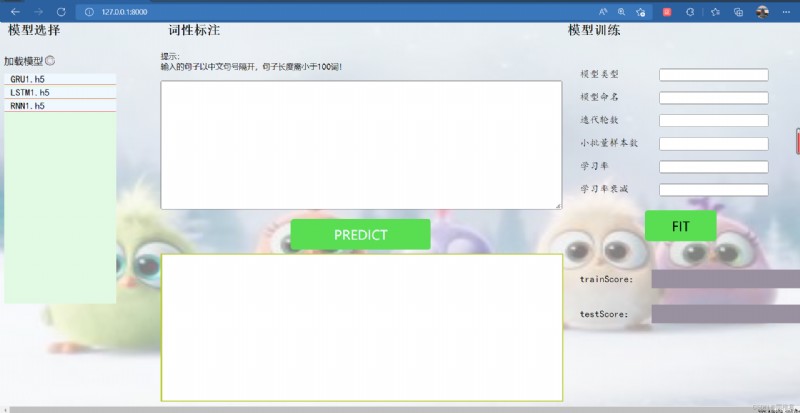Viewport: 800px width, 413px height.
Task: Open browser profile avatar
Action: pos(762,12)
